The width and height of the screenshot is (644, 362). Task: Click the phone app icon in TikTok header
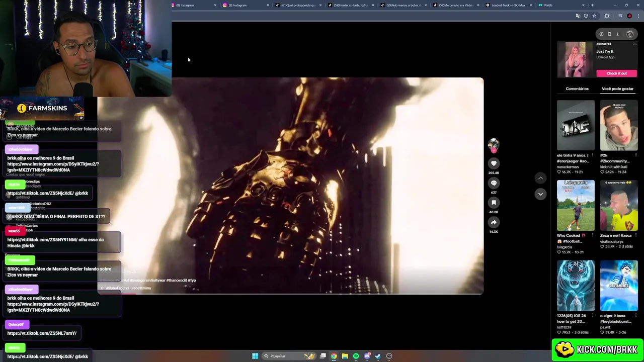609,34
